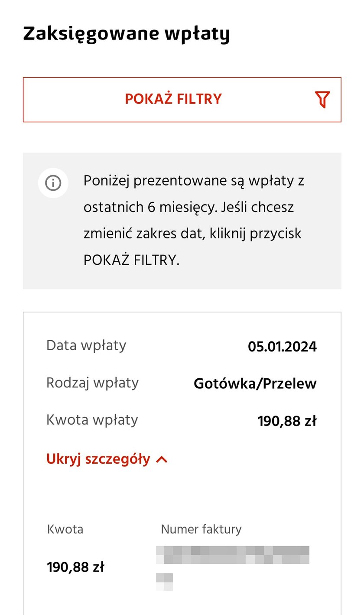The image size is (364, 615).
Task: Click the Numer faktury column label
Action: [201, 529]
